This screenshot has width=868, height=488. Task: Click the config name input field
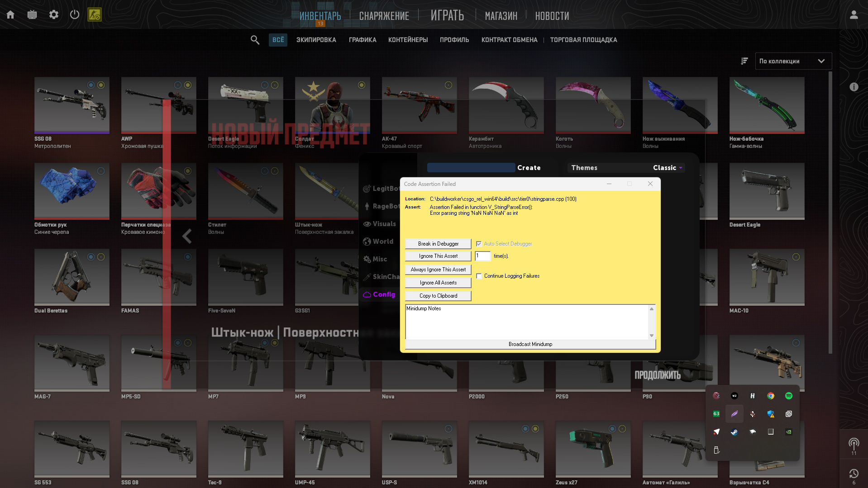[x=471, y=168]
